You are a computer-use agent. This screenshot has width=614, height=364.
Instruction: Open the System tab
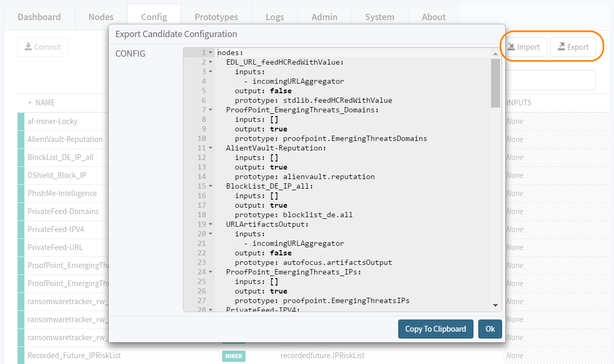pos(379,17)
